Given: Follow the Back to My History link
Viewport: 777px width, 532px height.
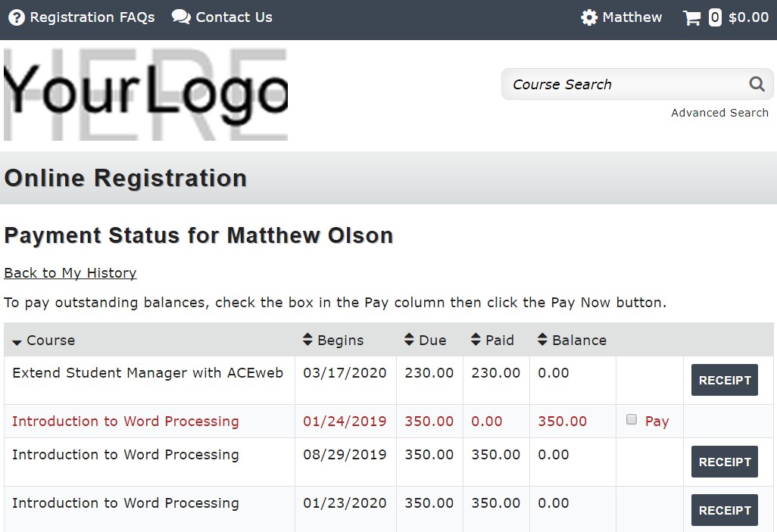Looking at the screenshot, I should coord(70,273).
